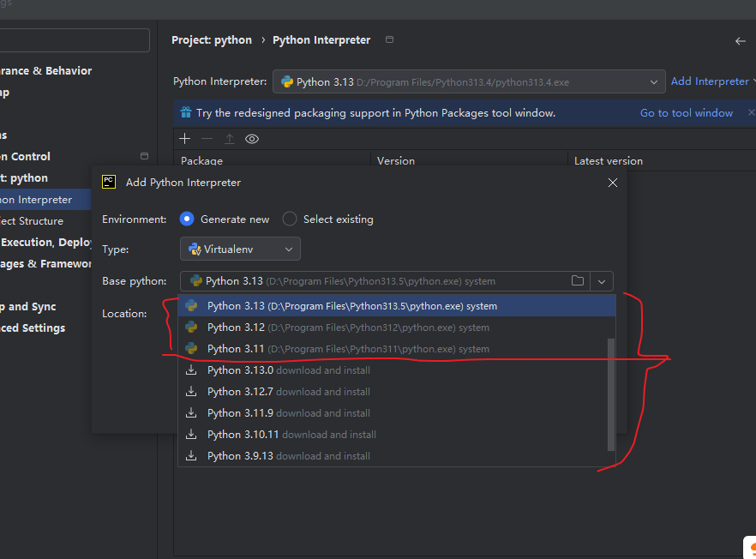The height and width of the screenshot is (559, 756).
Task: Click the gift icon in packaging banner
Action: point(186,112)
